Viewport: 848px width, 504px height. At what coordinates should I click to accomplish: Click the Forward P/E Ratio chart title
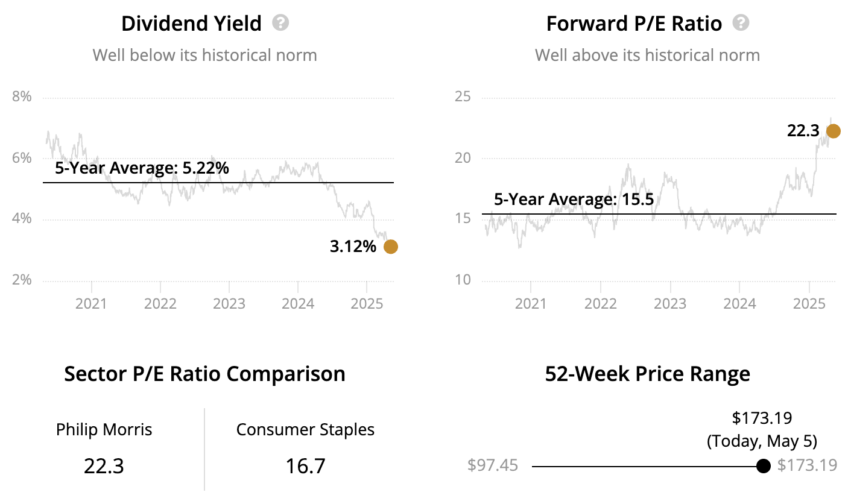click(634, 24)
